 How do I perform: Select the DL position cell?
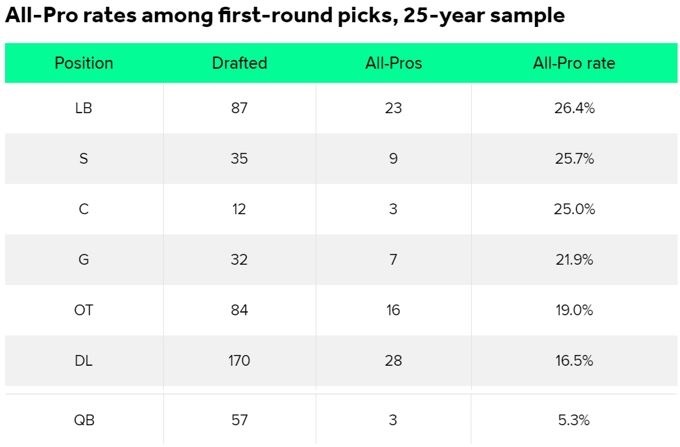click(x=84, y=360)
